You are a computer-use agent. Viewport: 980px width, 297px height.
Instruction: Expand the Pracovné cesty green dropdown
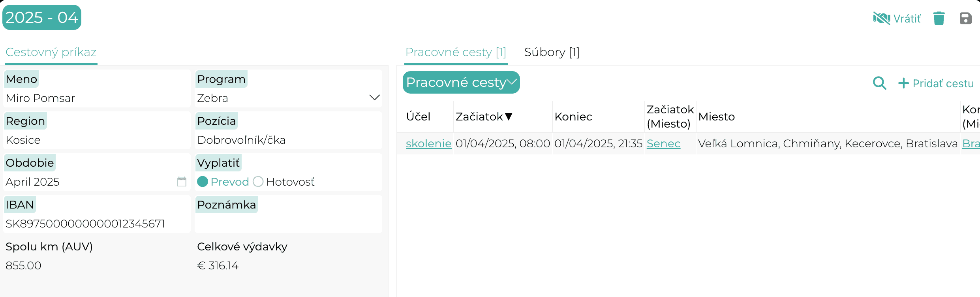461,82
